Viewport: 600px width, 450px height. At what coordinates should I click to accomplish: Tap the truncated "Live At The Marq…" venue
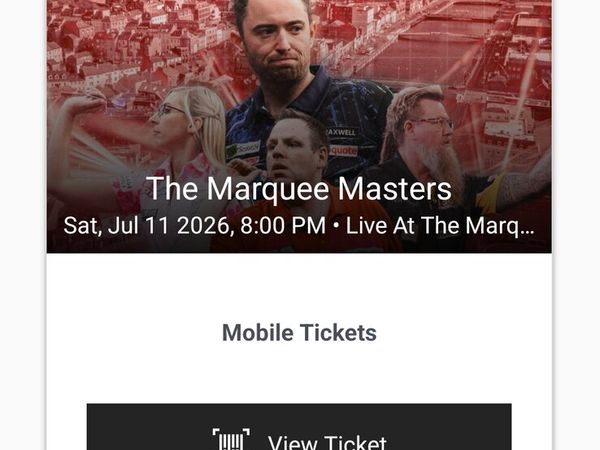point(440,225)
